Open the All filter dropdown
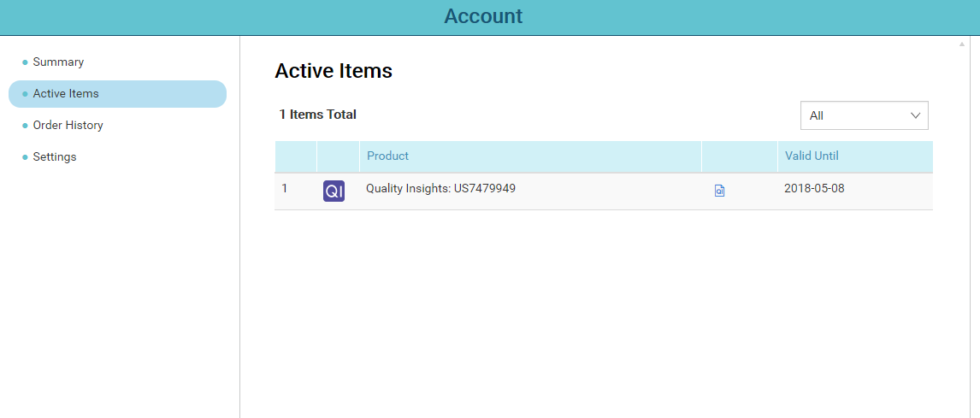 tap(865, 115)
